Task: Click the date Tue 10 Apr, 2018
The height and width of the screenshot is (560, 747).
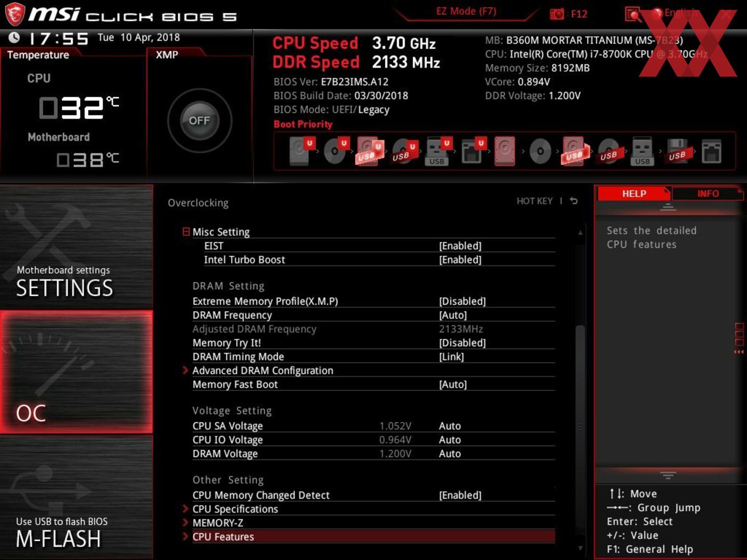Action: (x=138, y=37)
